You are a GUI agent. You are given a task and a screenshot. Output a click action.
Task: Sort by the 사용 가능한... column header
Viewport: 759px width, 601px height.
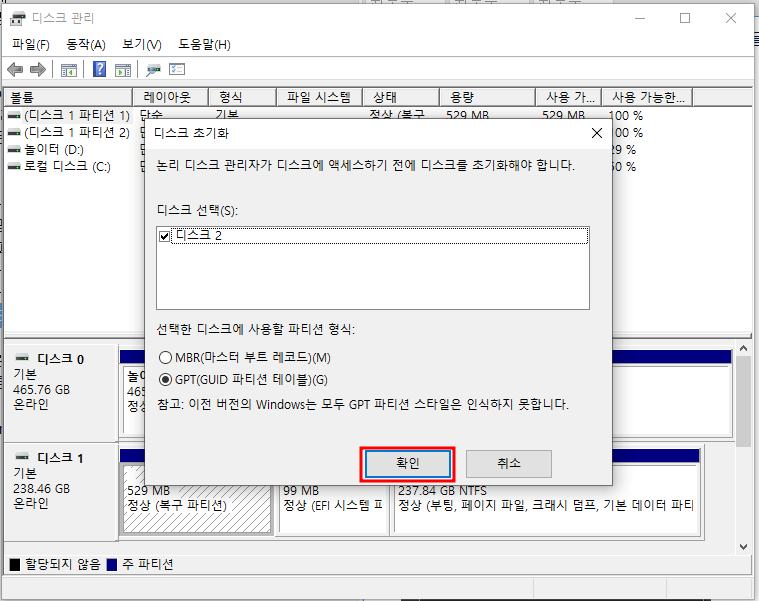[648, 97]
